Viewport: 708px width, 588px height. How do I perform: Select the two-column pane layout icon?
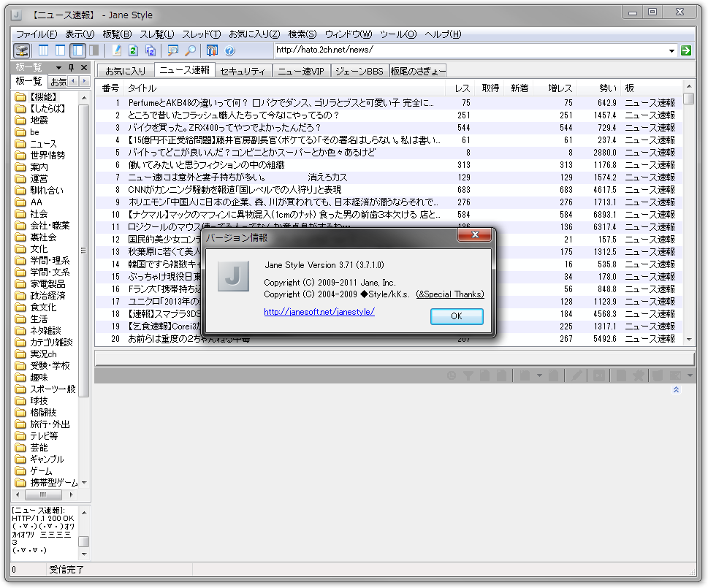pos(61,50)
